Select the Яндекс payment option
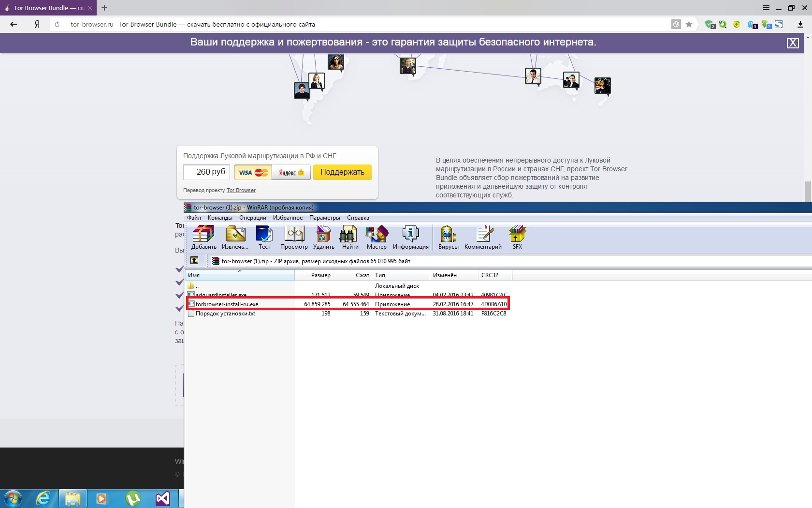The image size is (812, 508). 291,172
